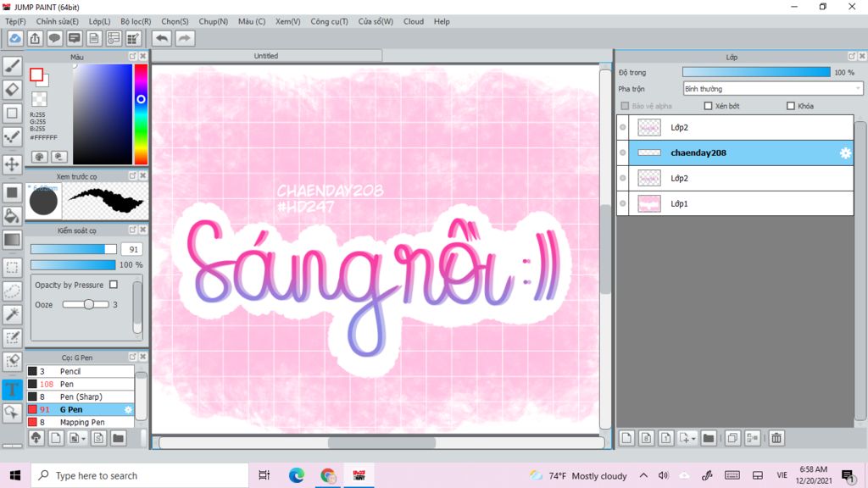This screenshot has width=868, height=488.
Task: Click the brush size value field
Action: [x=133, y=249]
